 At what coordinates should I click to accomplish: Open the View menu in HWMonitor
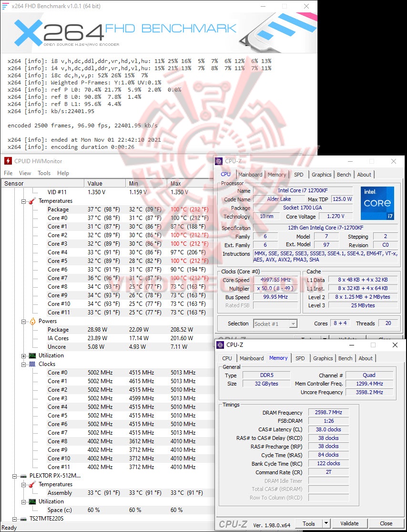[x=24, y=173]
